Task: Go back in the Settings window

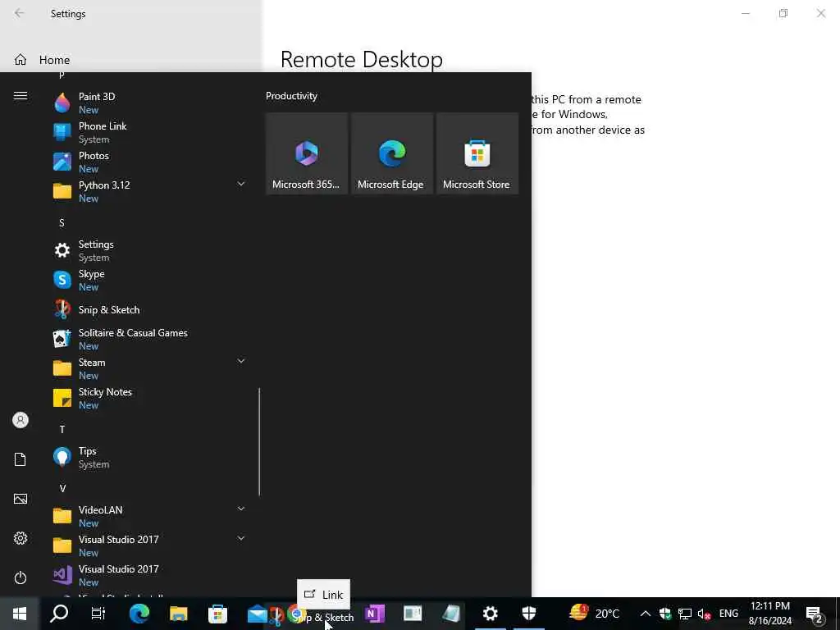Action: click(20, 13)
